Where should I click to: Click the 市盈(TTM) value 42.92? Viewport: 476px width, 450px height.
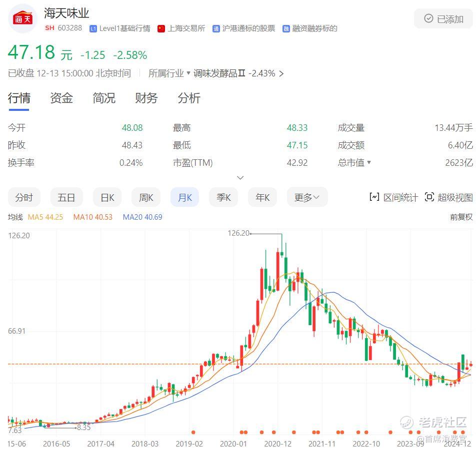[297, 163]
